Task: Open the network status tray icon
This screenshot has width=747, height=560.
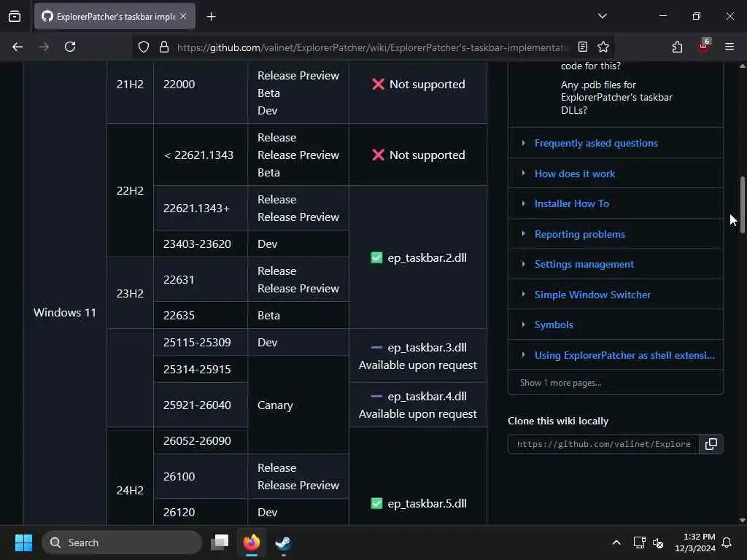Action: (x=639, y=542)
